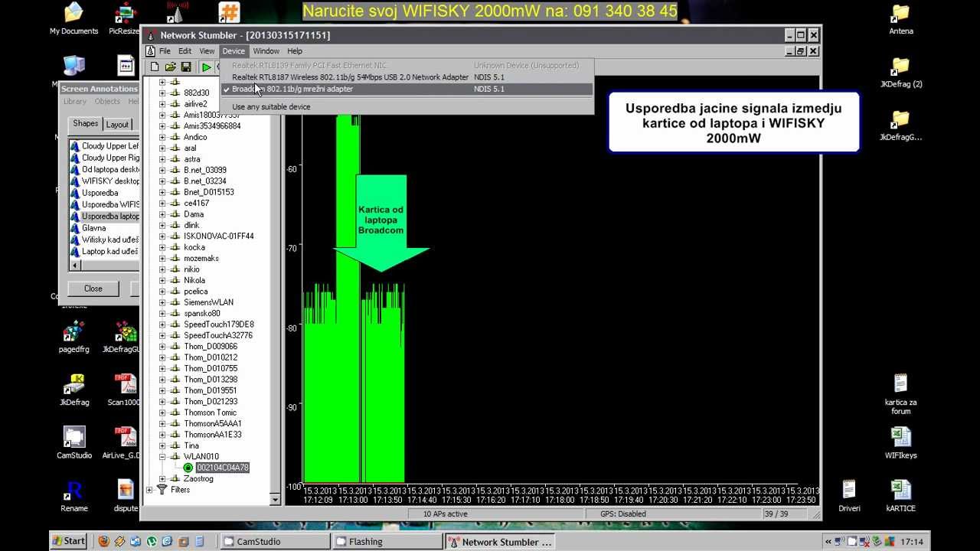Switch to Shapes tab in Screen Annotations

coord(85,124)
